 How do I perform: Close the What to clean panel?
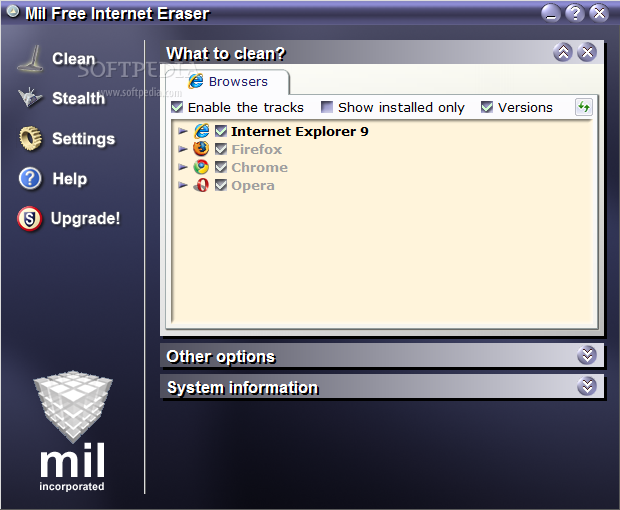[x=587, y=52]
